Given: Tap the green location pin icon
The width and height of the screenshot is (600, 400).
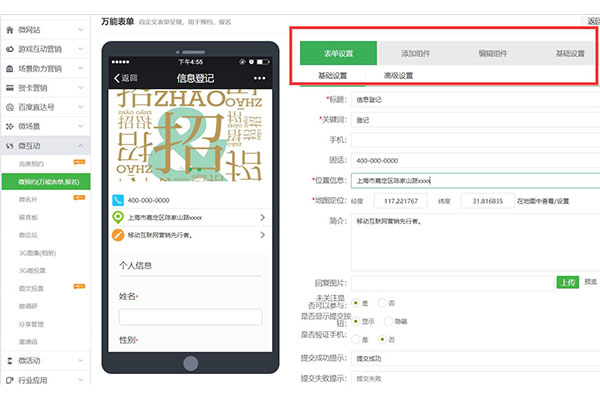Looking at the screenshot, I should (x=118, y=217).
